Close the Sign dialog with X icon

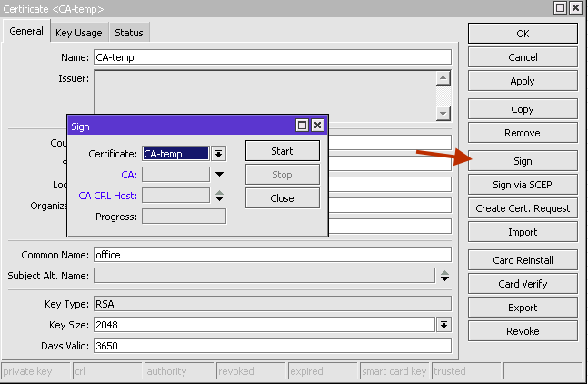pyautogui.click(x=317, y=126)
